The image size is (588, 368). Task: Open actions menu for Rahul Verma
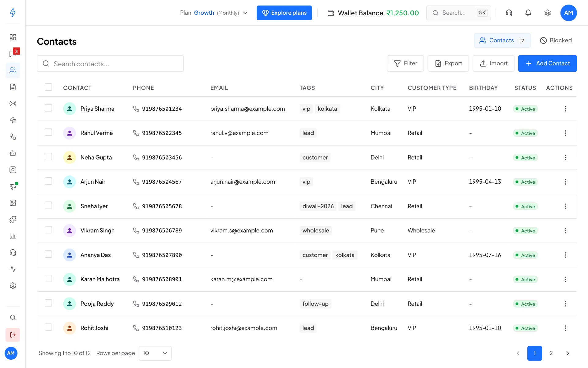click(565, 133)
